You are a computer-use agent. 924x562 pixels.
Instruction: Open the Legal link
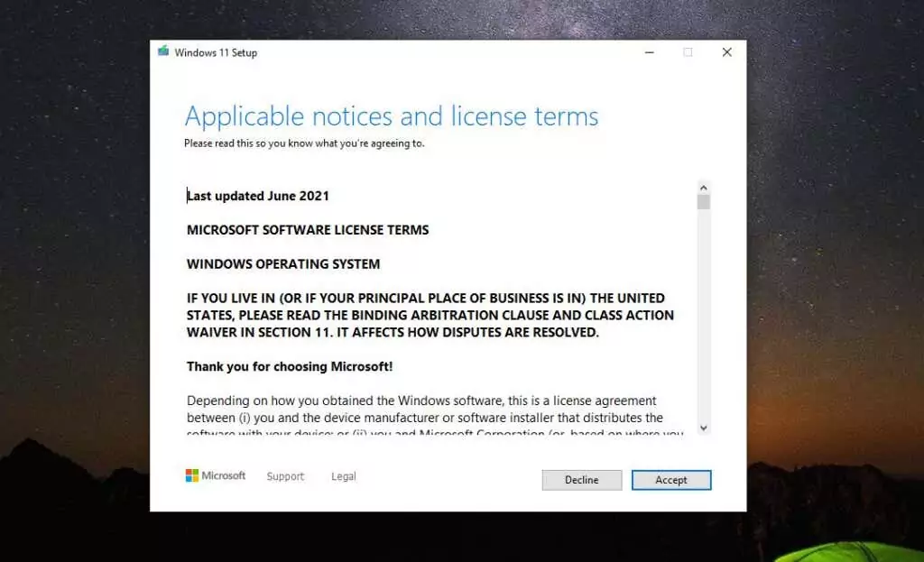344,476
